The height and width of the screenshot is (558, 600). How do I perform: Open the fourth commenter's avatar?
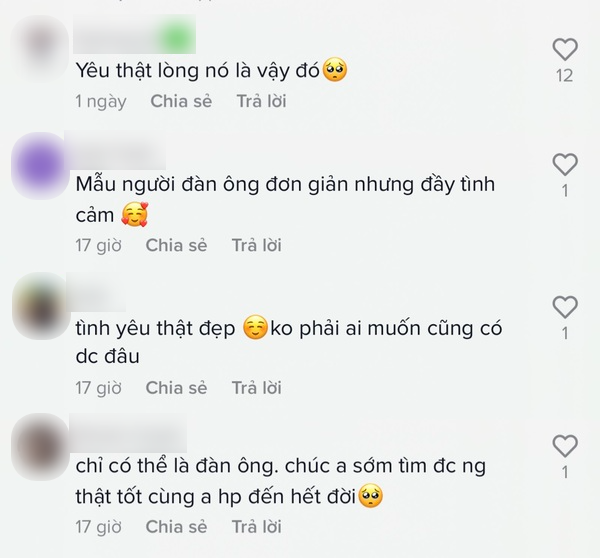[40, 447]
